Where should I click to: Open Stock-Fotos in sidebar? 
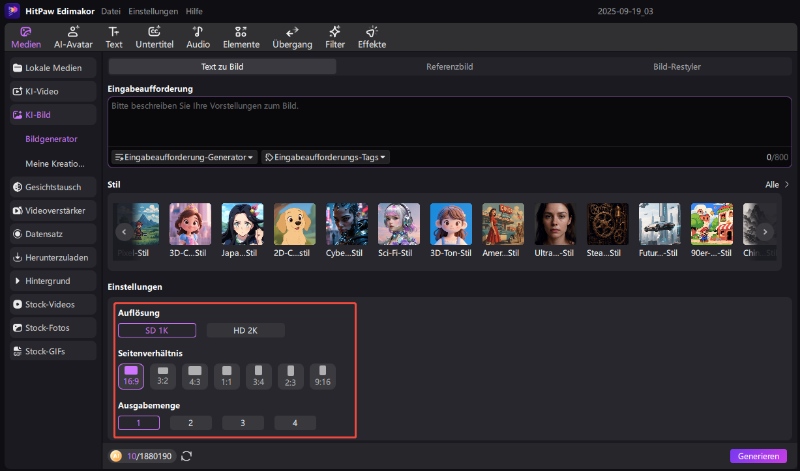point(53,328)
